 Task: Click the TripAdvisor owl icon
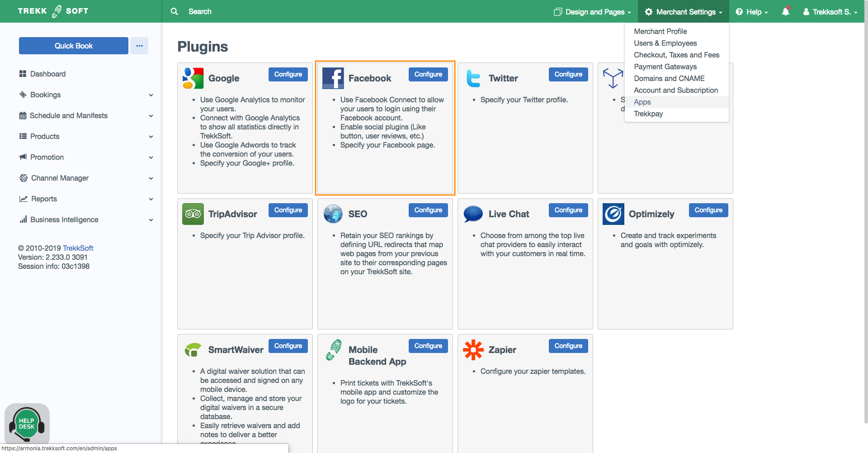tap(193, 214)
